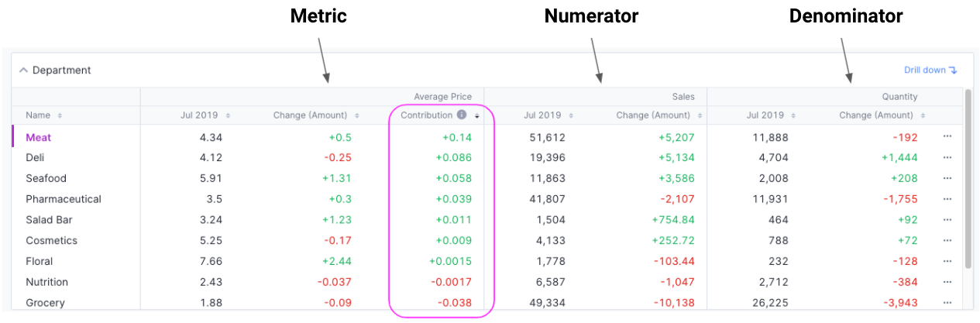980x323 pixels.
Task: Open more options for Meat row
Action: coord(947,137)
